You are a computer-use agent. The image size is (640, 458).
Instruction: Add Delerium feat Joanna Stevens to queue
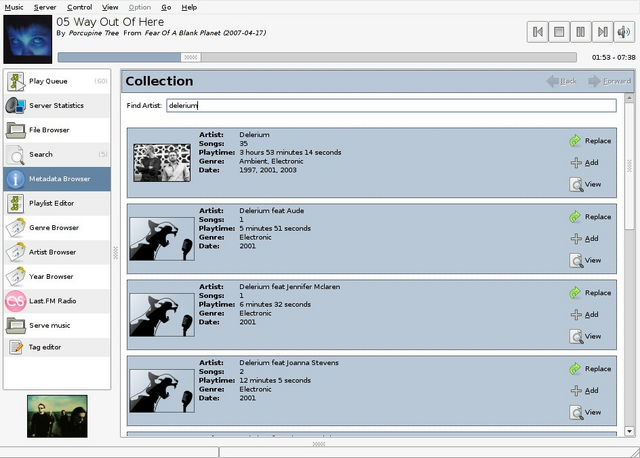(x=584, y=391)
